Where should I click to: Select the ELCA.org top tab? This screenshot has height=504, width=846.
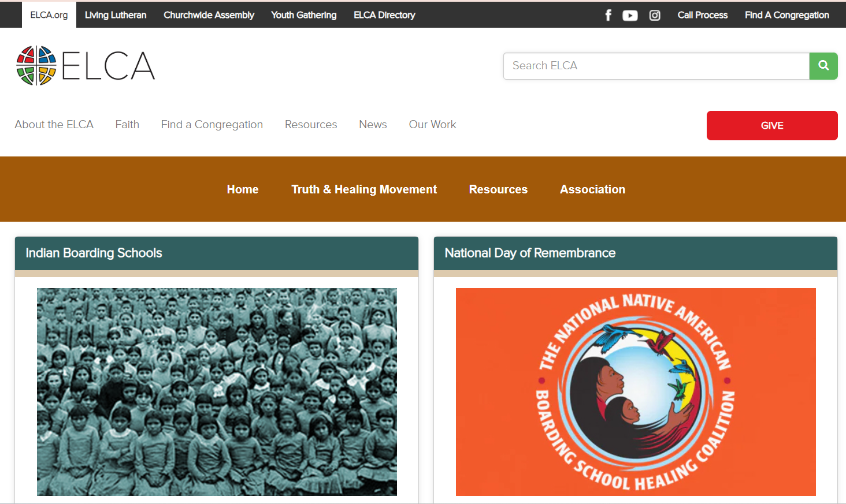pyautogui.click(x=49, y=14)
